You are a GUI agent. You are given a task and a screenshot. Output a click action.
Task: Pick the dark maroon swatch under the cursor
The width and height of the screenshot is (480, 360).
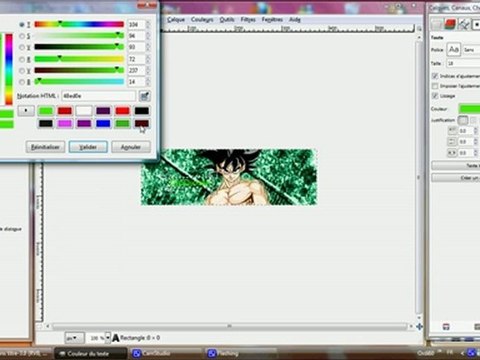141,123
